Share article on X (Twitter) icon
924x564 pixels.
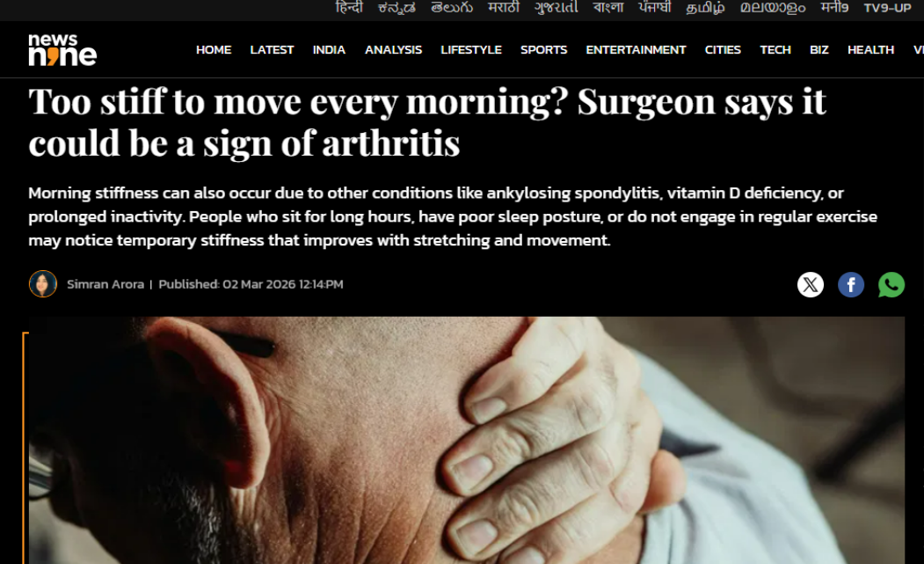point(811,285)
